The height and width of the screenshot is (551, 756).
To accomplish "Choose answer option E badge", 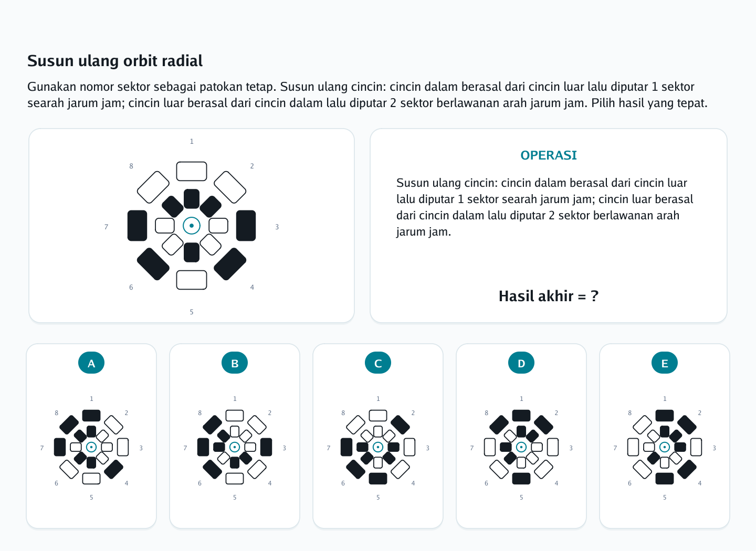I will [665, 363].
